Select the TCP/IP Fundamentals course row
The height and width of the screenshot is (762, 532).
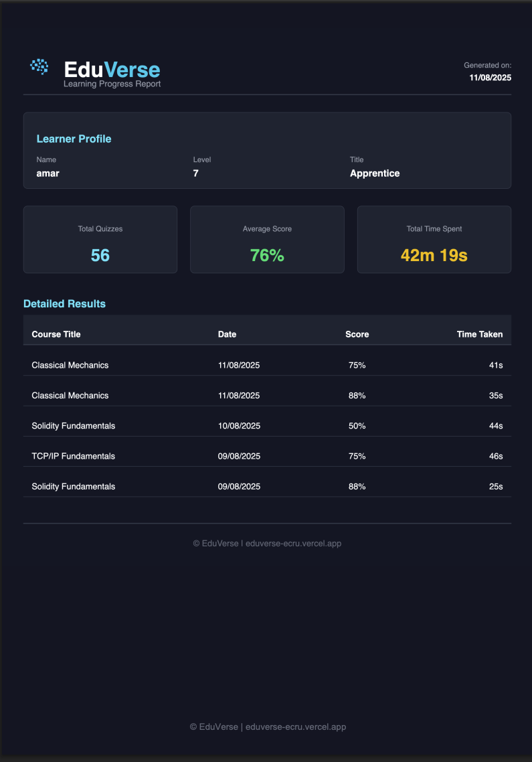pos(73,456)
